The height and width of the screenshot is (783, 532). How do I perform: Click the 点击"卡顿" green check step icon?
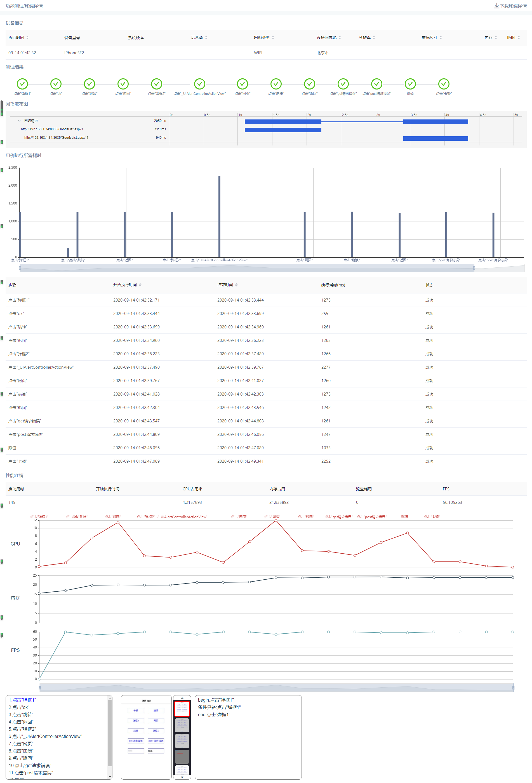pos(444,84)
